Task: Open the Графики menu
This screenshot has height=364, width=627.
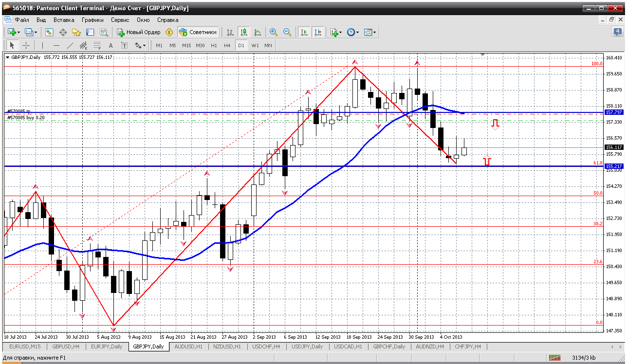Action: (92, 20)
